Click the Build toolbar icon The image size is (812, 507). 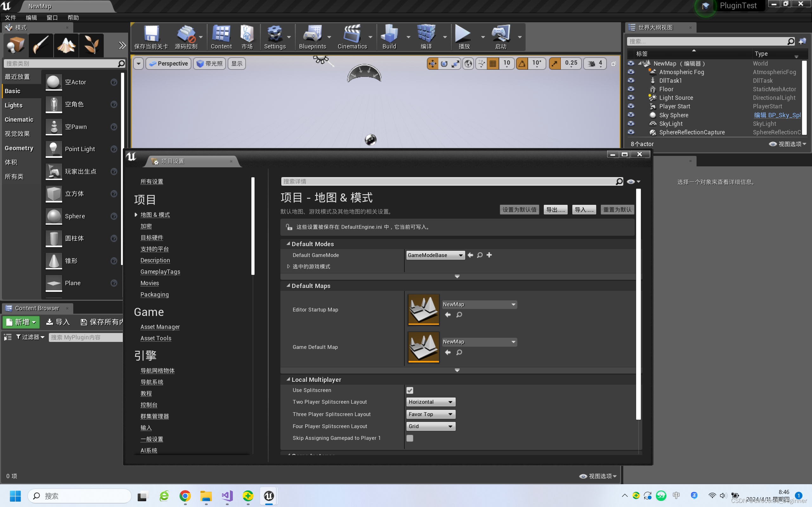click(x=389, y=37)
